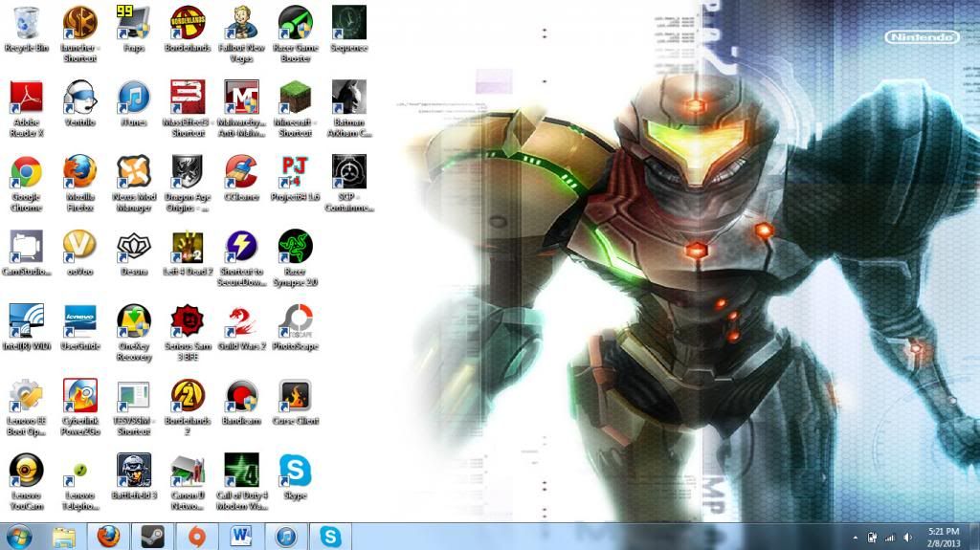
Task: Open the Borderlands desktop shortcut
Action: tap(187, 22)
